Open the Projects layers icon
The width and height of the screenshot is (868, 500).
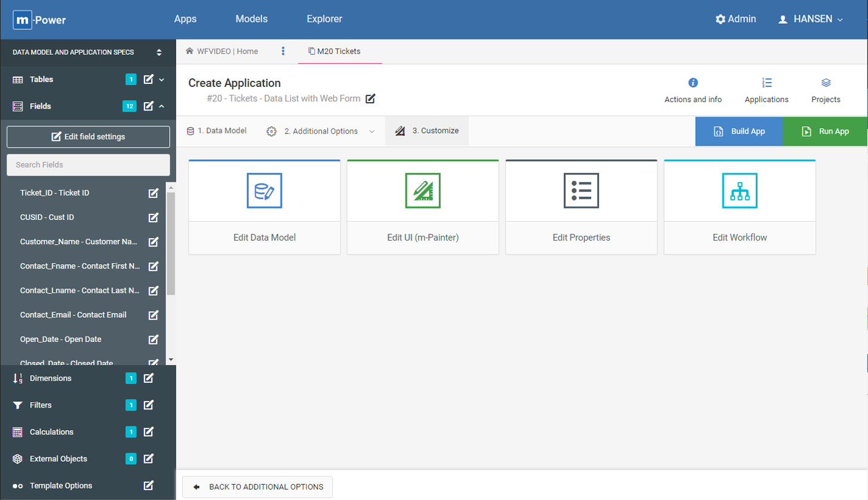pos(826,83)
